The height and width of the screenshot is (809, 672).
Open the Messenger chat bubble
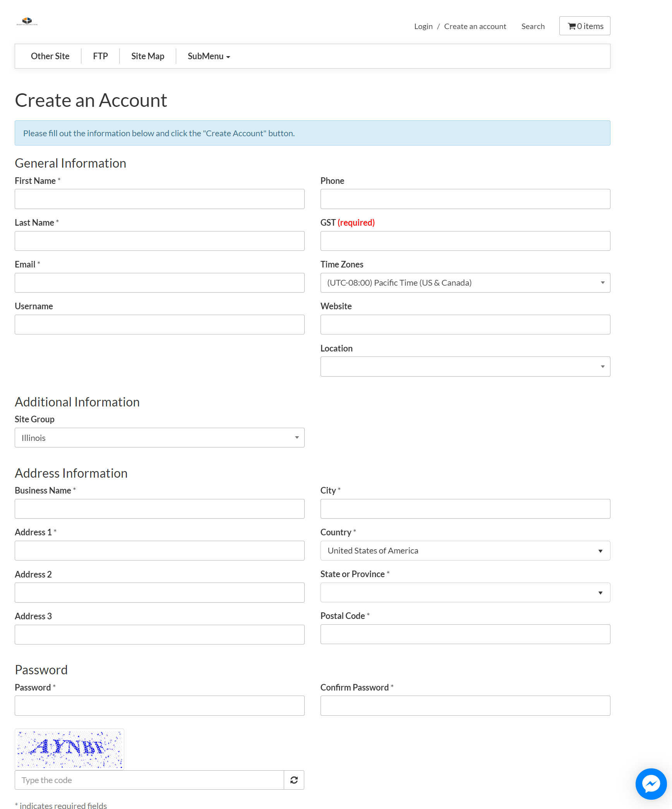coord(651,784)
